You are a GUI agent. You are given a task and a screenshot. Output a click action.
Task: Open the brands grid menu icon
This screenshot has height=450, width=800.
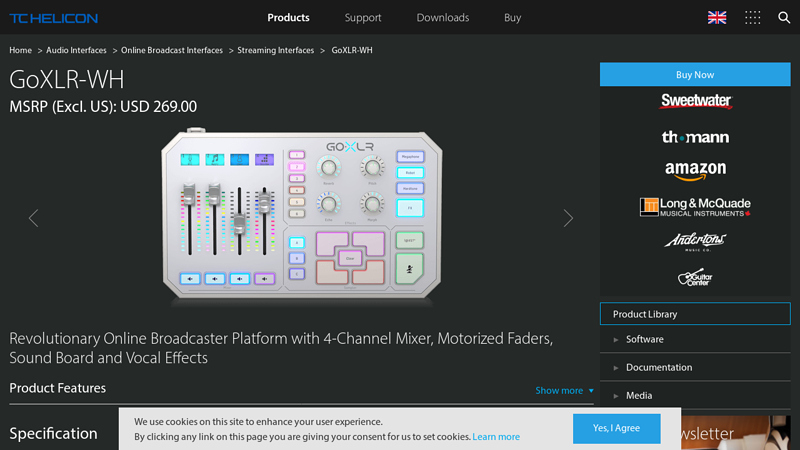click(x=753, y=18)
